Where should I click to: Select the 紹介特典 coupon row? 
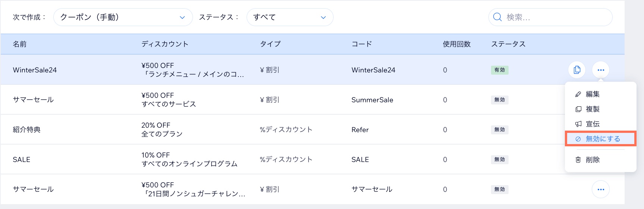(313, 130)
